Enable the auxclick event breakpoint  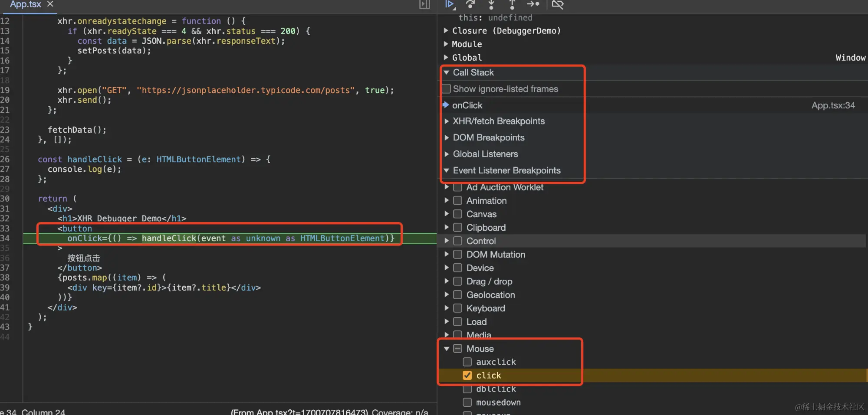coord(467,362)
